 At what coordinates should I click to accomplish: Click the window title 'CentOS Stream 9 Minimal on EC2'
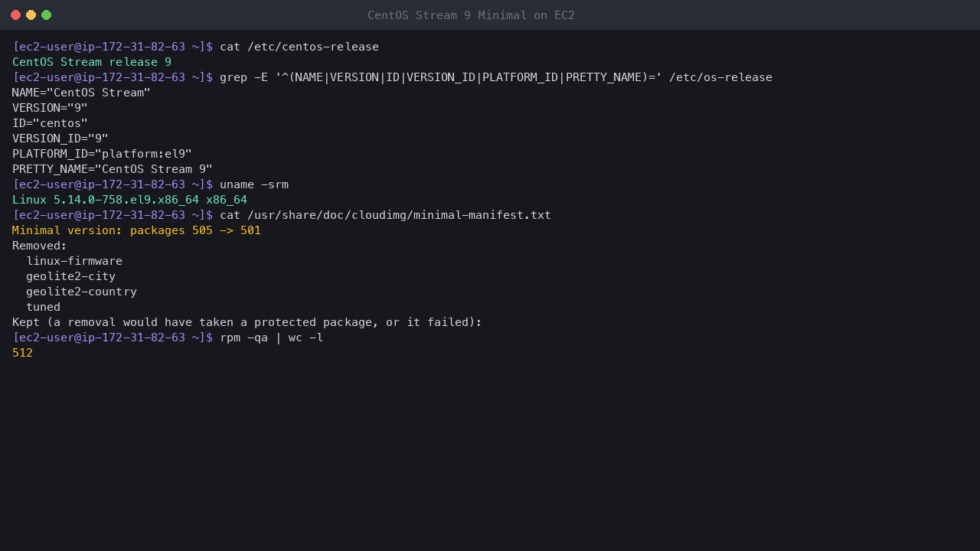[x=471, y=15]
